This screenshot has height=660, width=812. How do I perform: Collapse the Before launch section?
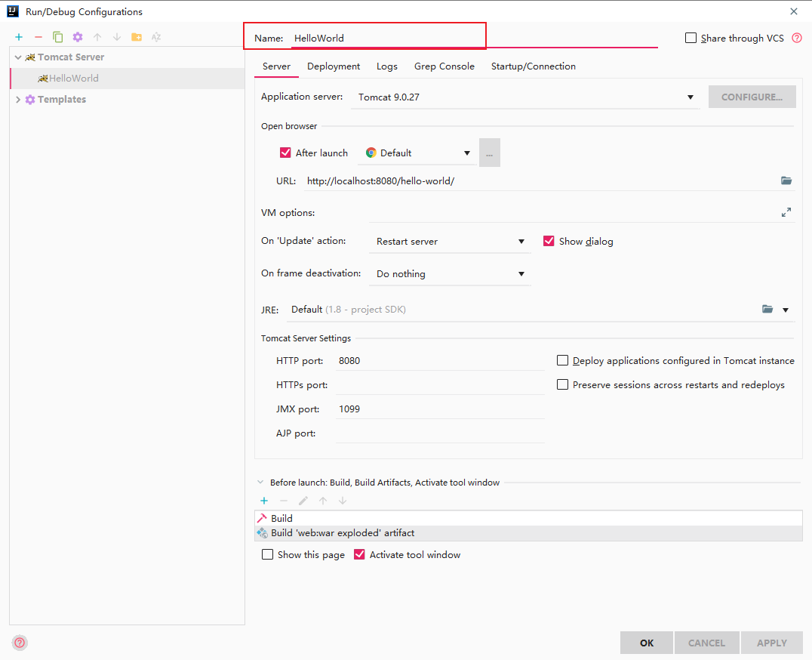pos(260,482)
